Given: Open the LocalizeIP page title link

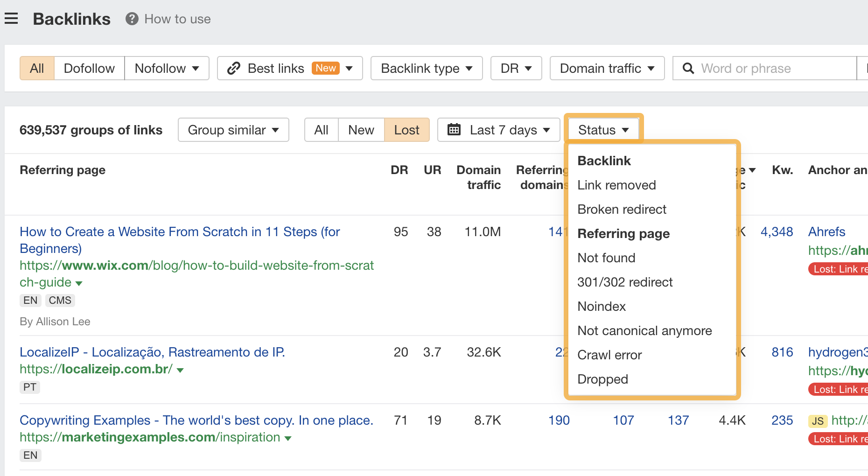Looking at the screenshot, I should click(152, 352).
